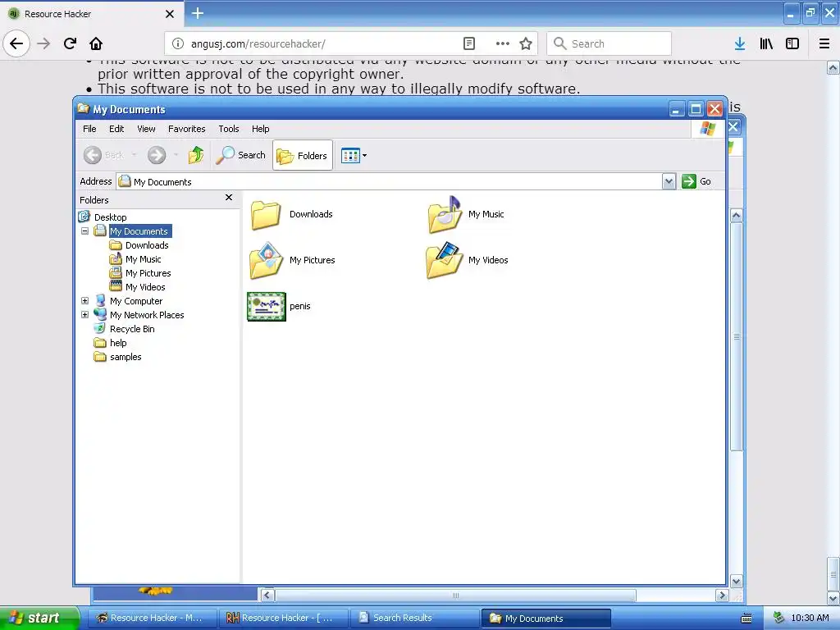840x630 pixels.
Task: Select the My Music folder icon
Action: (445, 215)
